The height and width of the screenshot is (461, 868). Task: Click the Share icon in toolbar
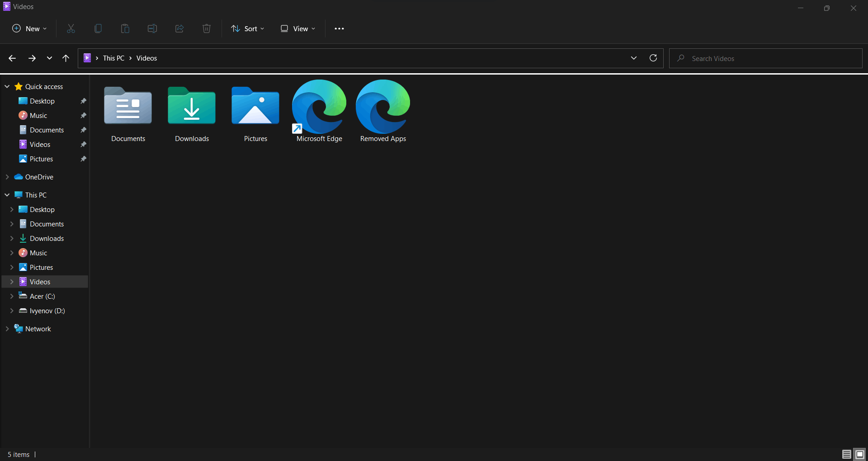click(179, 28)
